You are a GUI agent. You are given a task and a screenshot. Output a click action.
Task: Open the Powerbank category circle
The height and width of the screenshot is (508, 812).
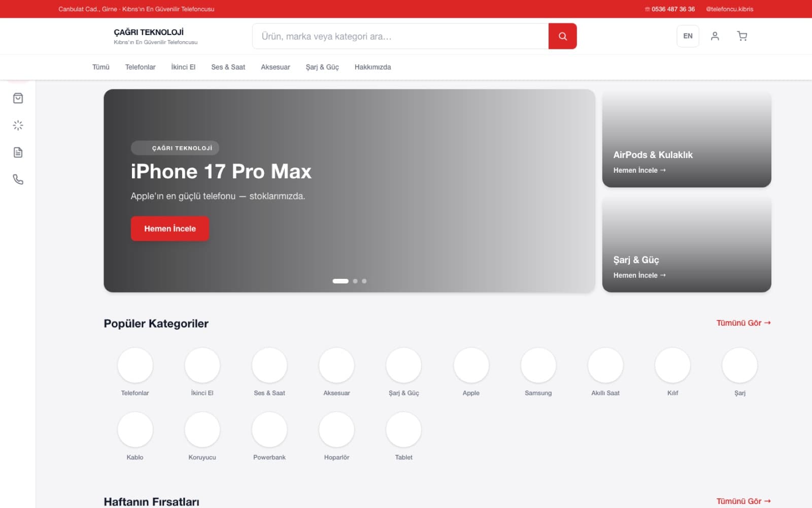[269, 430]
